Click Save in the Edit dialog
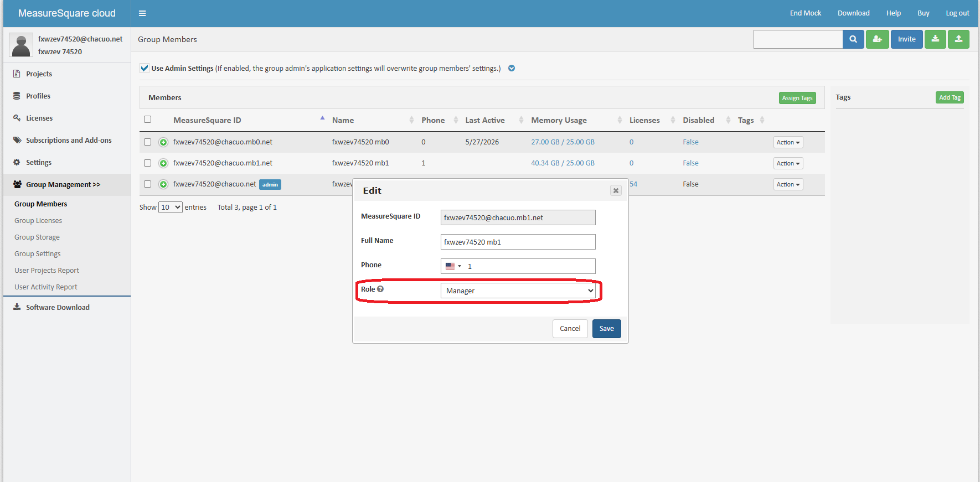This screenshot has height=482, width=980. (x=607, y=329)
